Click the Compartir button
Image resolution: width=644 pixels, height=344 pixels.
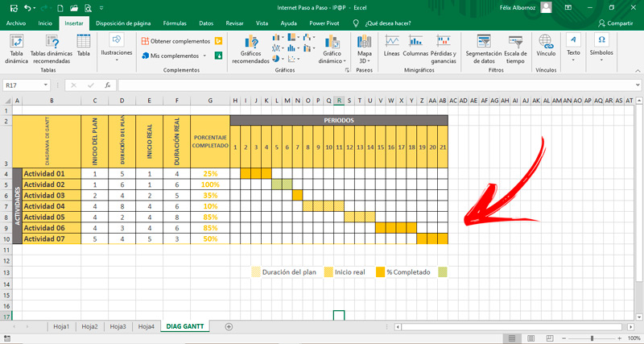click(616, 23)
